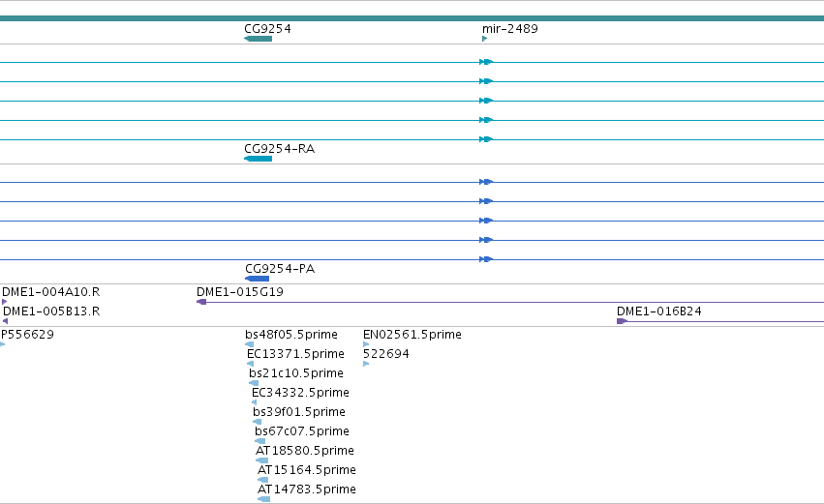This screenshot has height=504, width=824.
Task: Open the DME1-004A10.R label
Action: [x=51, y=292]
